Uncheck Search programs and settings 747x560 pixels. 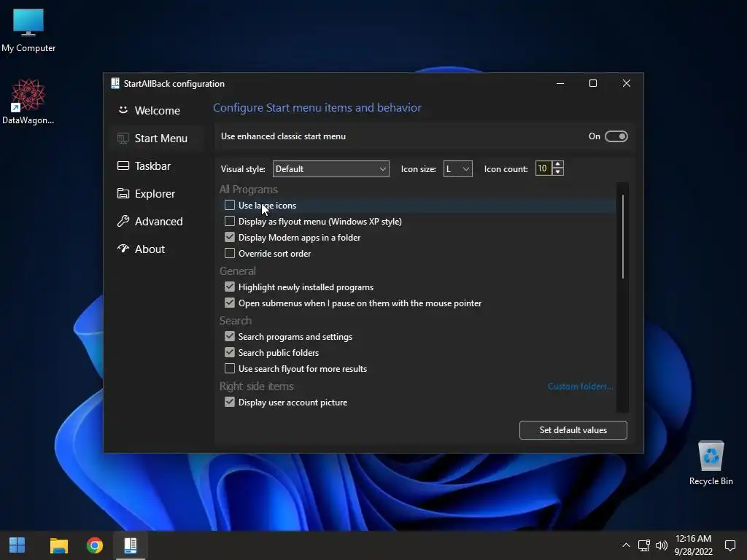(230, 336)
